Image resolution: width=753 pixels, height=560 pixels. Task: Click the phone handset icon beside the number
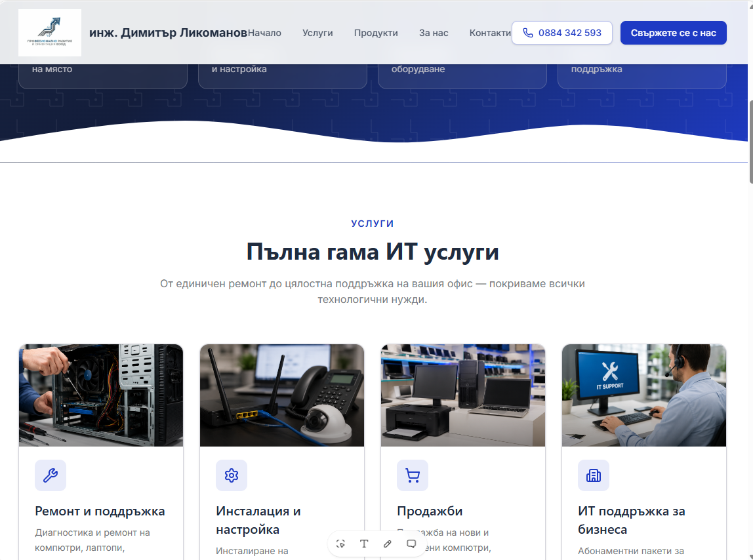click(x=528, y=33)
